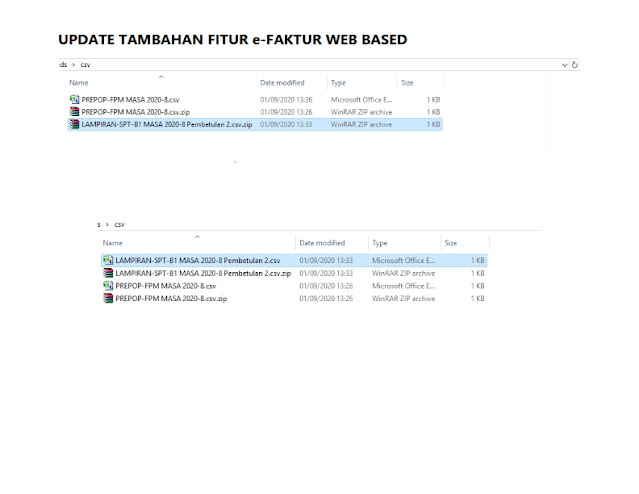Sort by Date modified in the upper file list

282,83
